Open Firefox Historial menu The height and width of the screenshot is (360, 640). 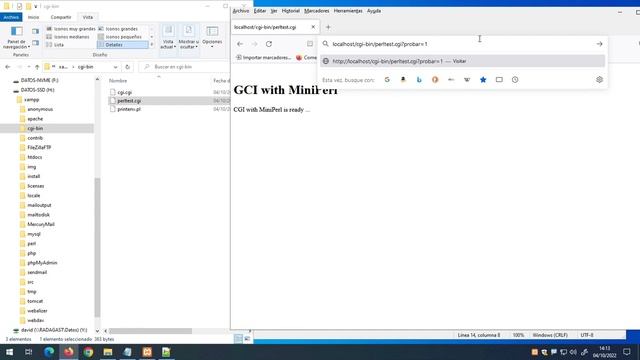click(291, 11)
